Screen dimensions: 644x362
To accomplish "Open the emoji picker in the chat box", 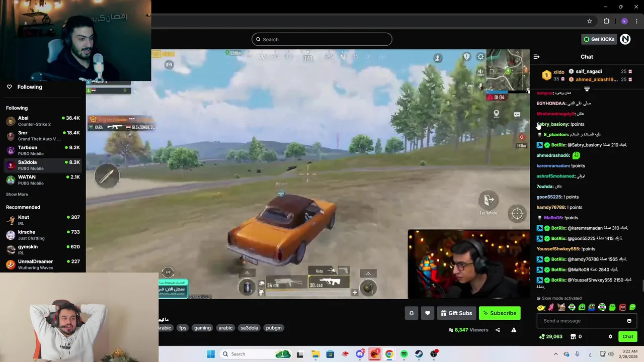I will (x=629, y=321).
